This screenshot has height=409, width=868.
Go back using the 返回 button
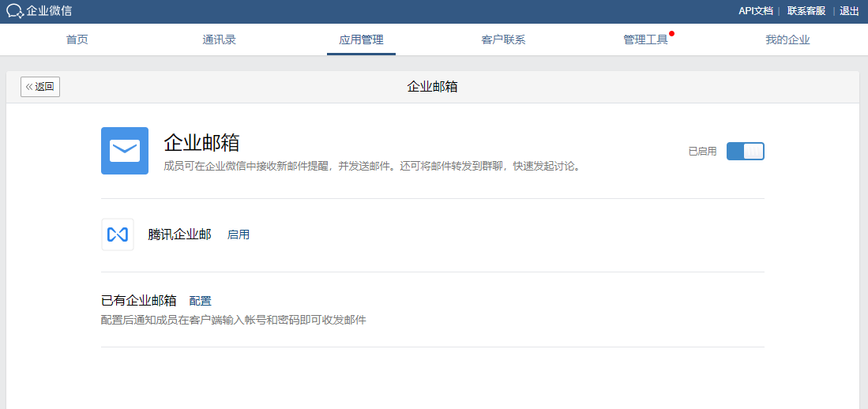(x=40, y=87)
